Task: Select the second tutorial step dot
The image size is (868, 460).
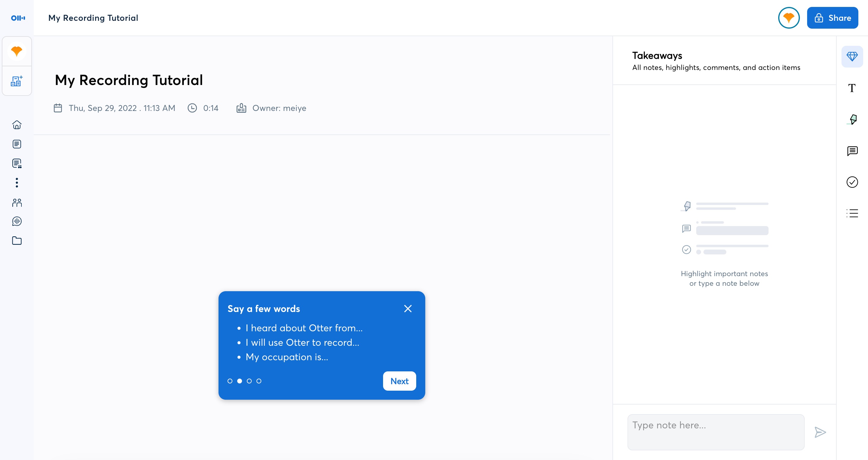Action: click(240, 381)
